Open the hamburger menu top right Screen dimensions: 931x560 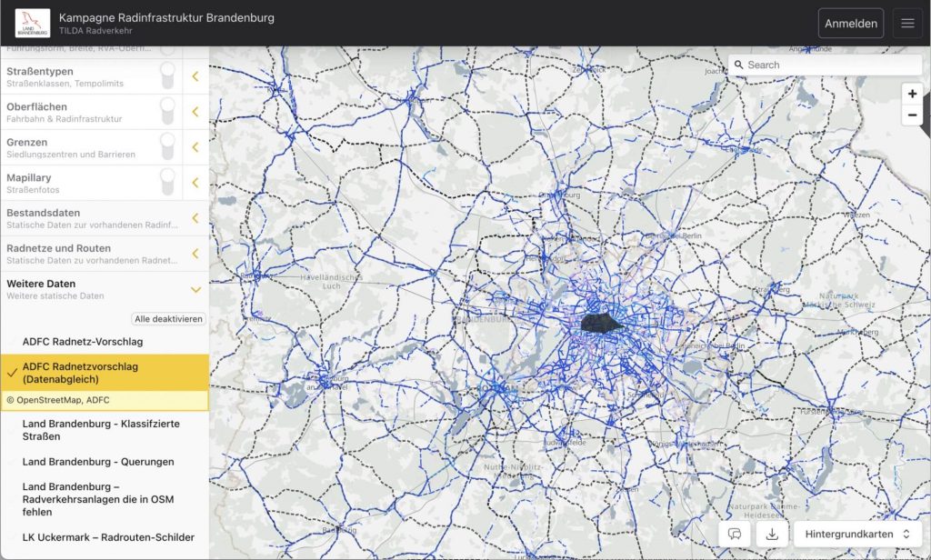point(907,23)
